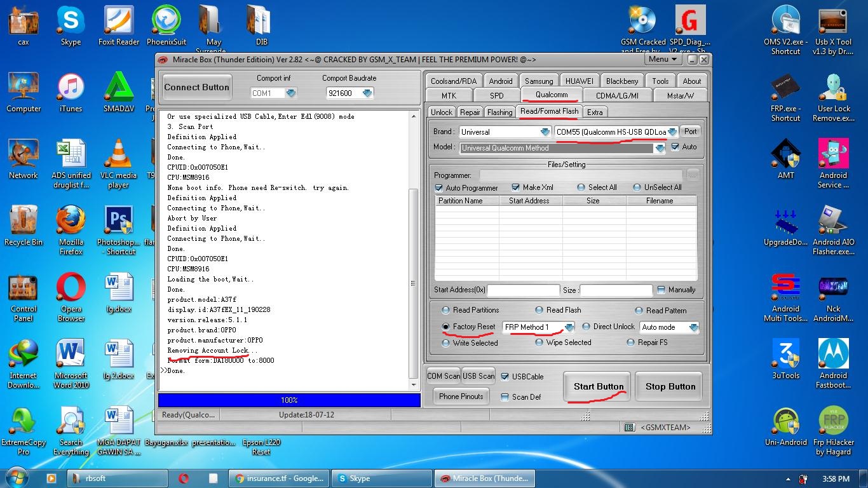Open the HUAWEI tab
Image resolution: width=868 pixels, height=488 pixels.
click(x=579, y=81)
